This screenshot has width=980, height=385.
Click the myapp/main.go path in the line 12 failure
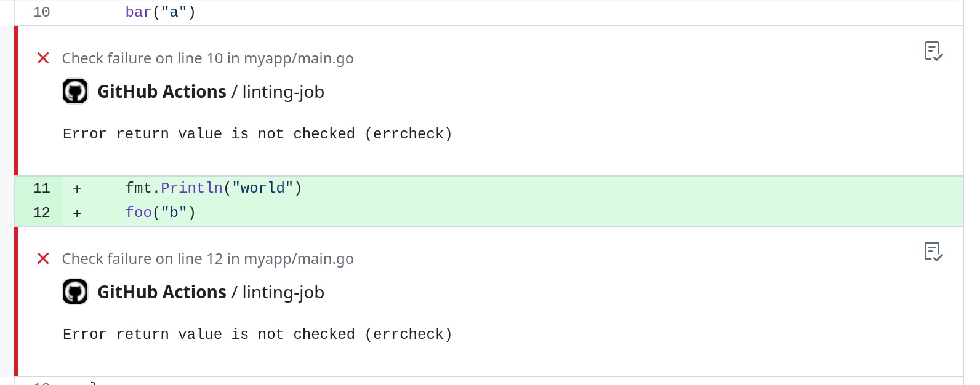(x=300, y=258)
